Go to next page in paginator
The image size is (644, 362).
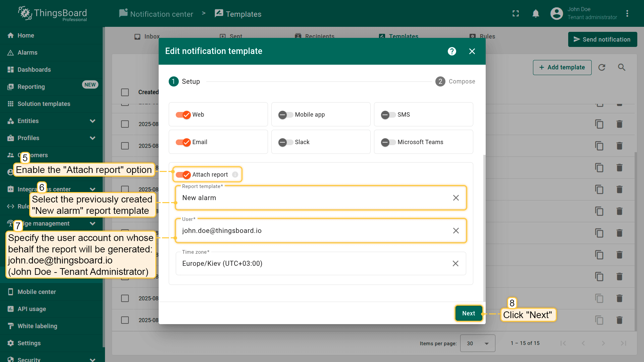603,343
